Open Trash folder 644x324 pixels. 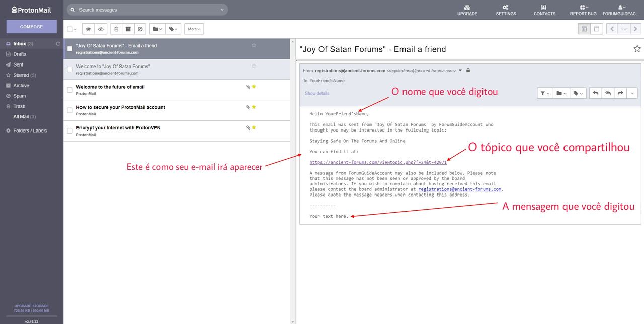[x=19, y=106]
